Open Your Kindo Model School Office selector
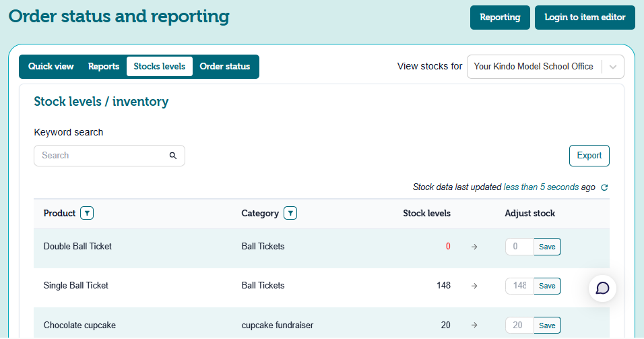Viewport: 644px width, 339px height. pyautogui.click(x=534, y=67)
